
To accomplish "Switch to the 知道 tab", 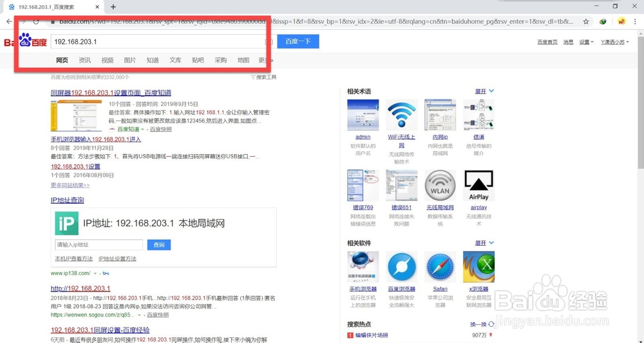I will tap(153, 60).
